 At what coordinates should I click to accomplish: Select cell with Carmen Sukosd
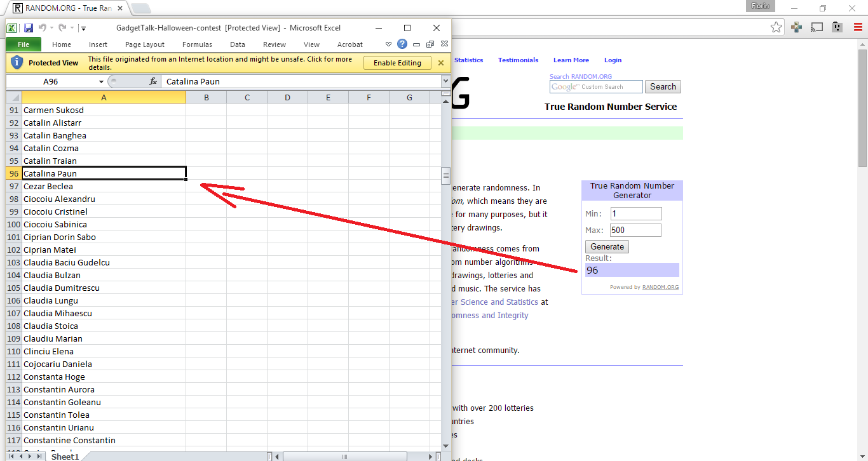tap(104, 110)
